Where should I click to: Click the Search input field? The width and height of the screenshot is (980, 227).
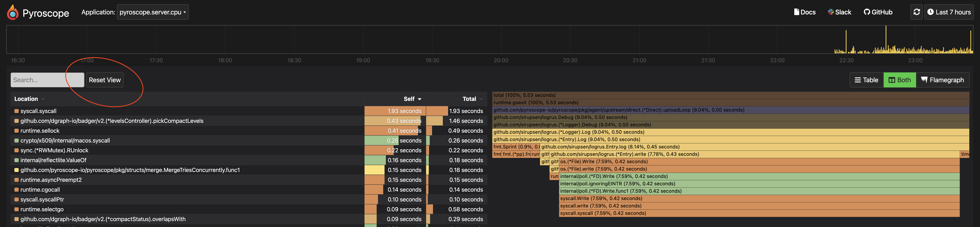click(47, 80)
